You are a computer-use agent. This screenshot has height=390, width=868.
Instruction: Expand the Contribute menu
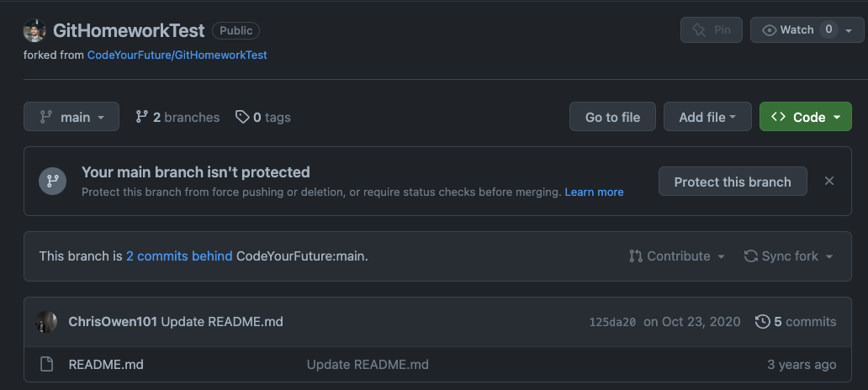click(x=677, y=256)
